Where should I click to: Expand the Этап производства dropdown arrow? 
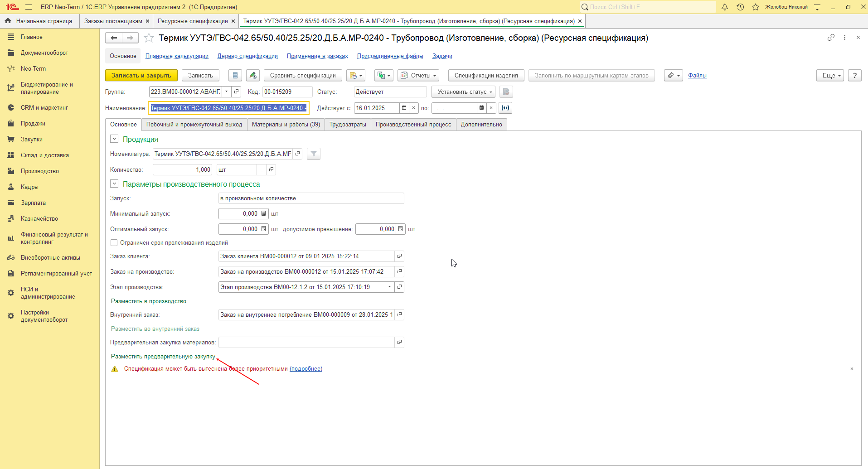click(x=390, y=287)
